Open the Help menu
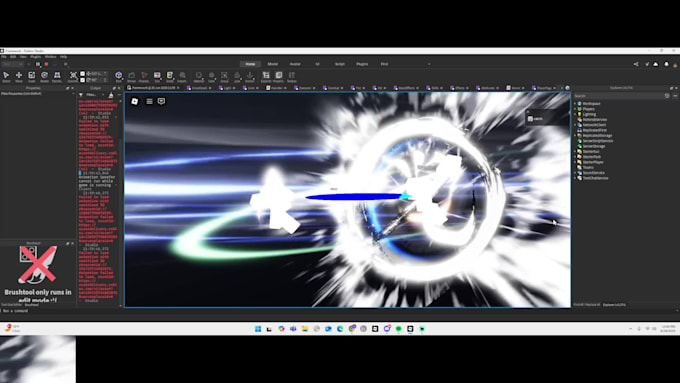 (x=63, y=57)
